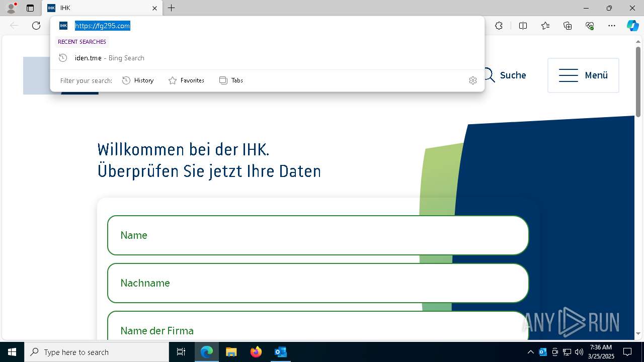Focus the Name der Firma field
This screenshot has height=362, width=644.
318,326
